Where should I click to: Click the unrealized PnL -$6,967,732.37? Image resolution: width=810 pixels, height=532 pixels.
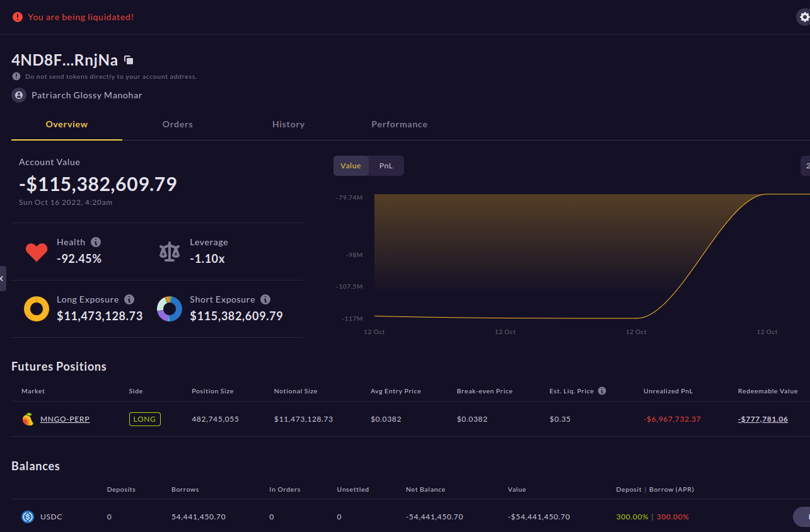pos(672,419)
